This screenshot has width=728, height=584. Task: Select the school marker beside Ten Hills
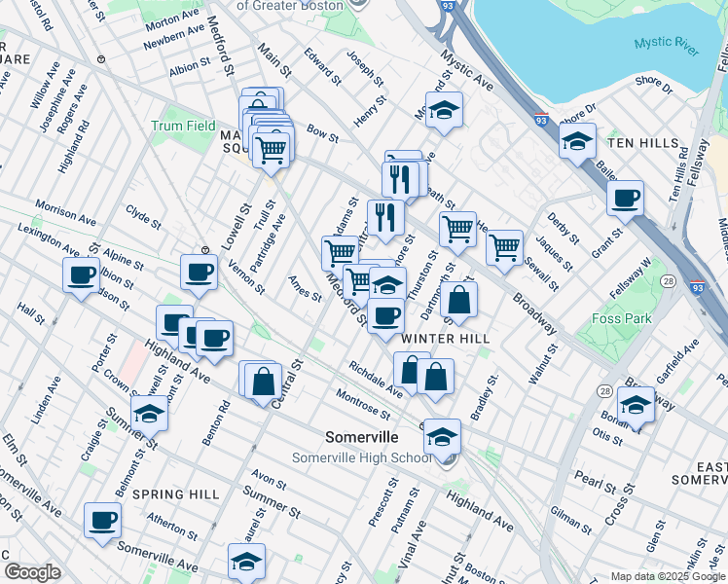coord(577,141)
